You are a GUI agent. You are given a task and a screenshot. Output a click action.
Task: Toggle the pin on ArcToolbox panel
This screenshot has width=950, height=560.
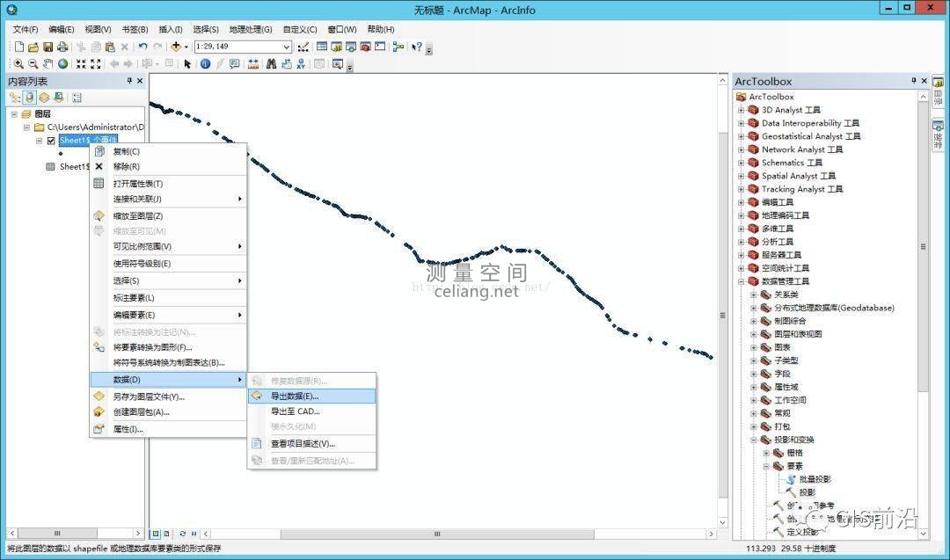tap(914, 81)
